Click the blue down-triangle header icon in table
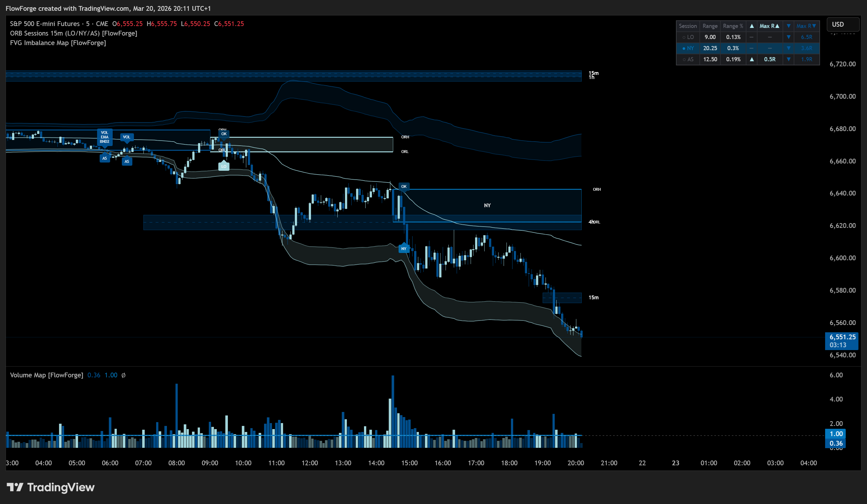 pos(788,26)
